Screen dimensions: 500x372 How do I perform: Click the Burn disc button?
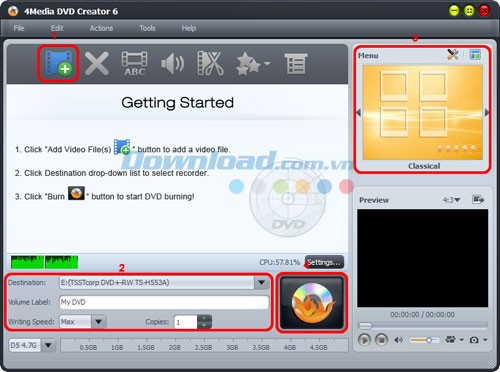point(312,303)
